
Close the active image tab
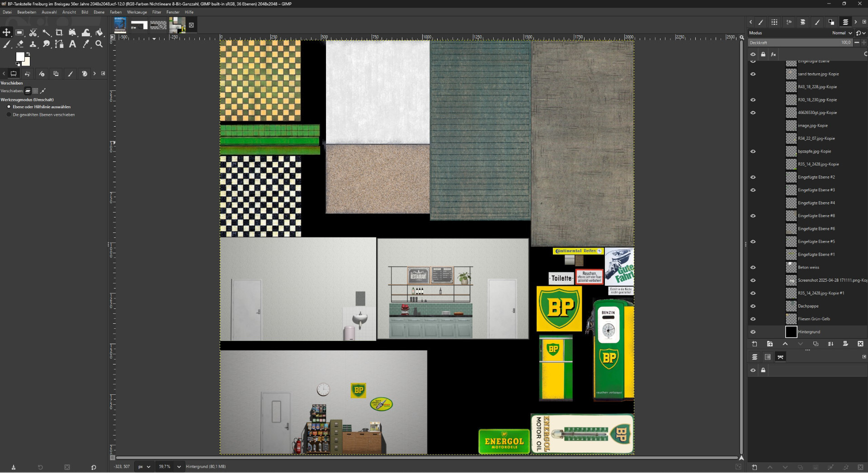point(191,25)
